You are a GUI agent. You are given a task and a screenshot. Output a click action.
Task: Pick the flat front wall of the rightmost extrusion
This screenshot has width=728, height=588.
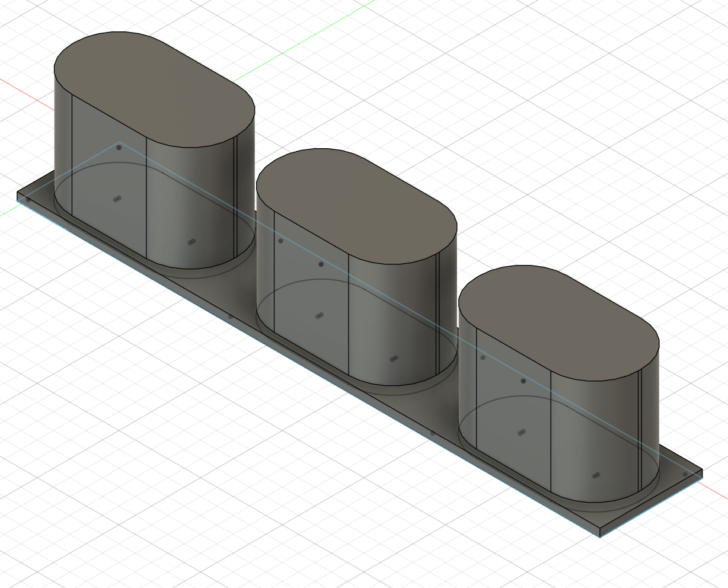tap(513, 409)
